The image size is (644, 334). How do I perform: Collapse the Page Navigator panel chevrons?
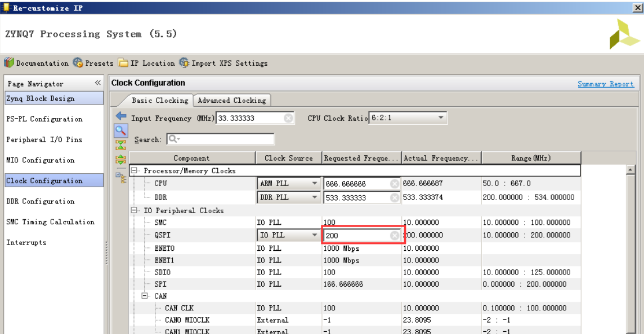pos(98,83)
